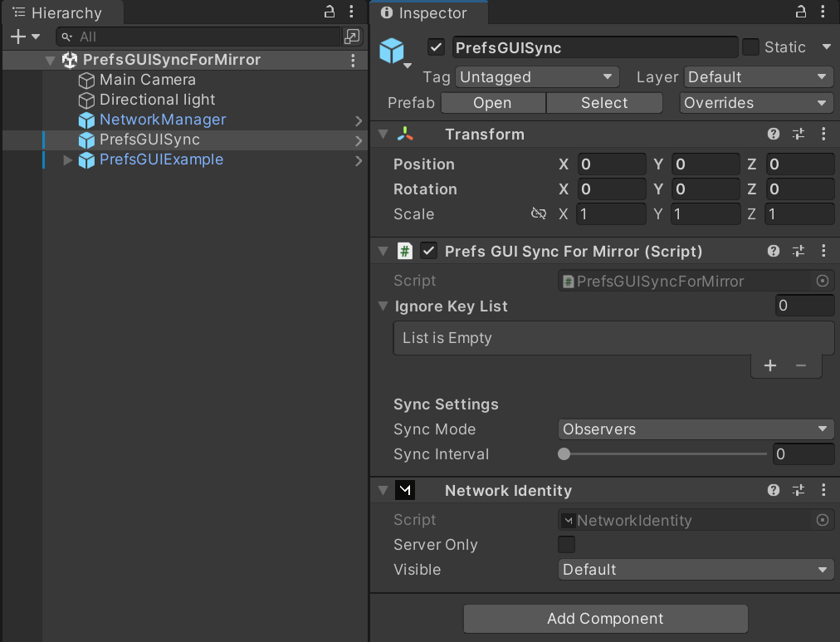The width and height of the screenshot is (840, 642).
Task: Edit the PrefsGUISync name field
Action: click(x=594, y=47)
